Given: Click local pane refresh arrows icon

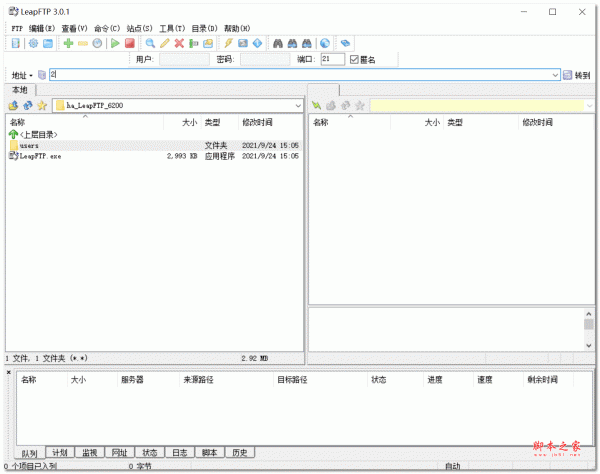Looking at the screenshot, I should [x=28, y=105].
